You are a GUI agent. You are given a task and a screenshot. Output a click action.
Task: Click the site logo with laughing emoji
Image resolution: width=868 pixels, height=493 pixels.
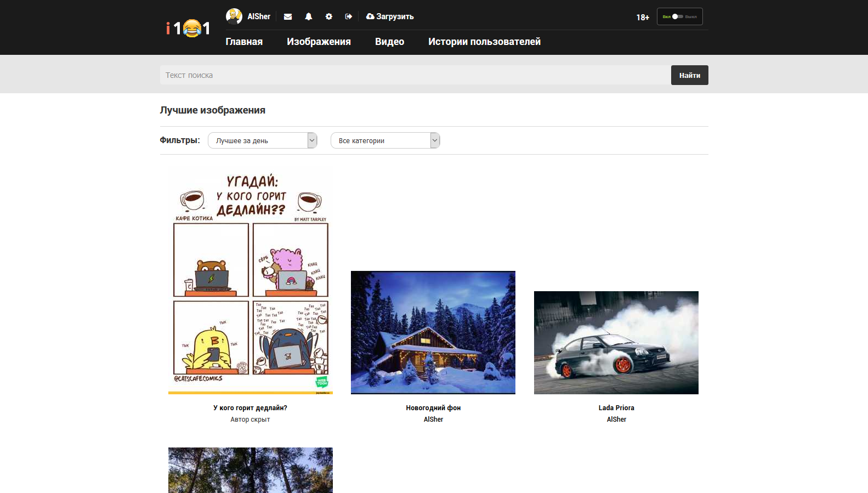tap(188, 28)
